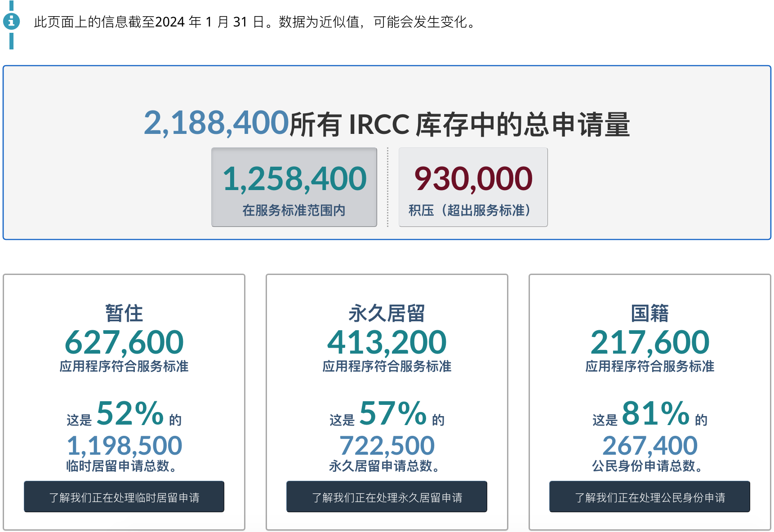Click the 413,200 figure in 永久居留 card
774x532 pixels.
(x=387, y=342)
